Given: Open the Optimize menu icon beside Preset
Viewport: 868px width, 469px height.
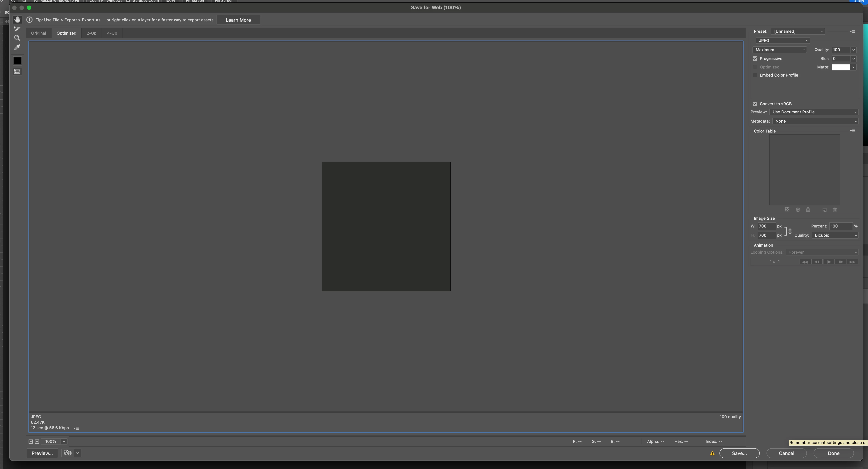Looking at the screenshot, I should point(852,31).
